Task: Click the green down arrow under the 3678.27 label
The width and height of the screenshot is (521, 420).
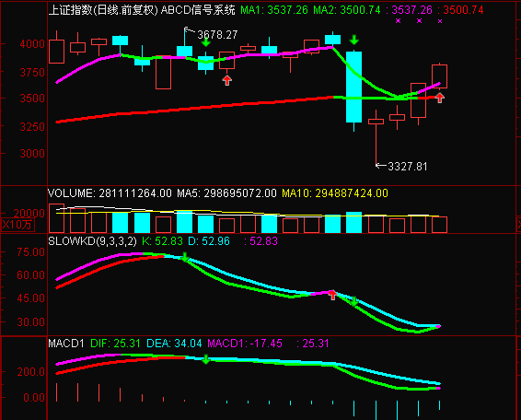Action: pyautogui.click(x=206, y=42)
